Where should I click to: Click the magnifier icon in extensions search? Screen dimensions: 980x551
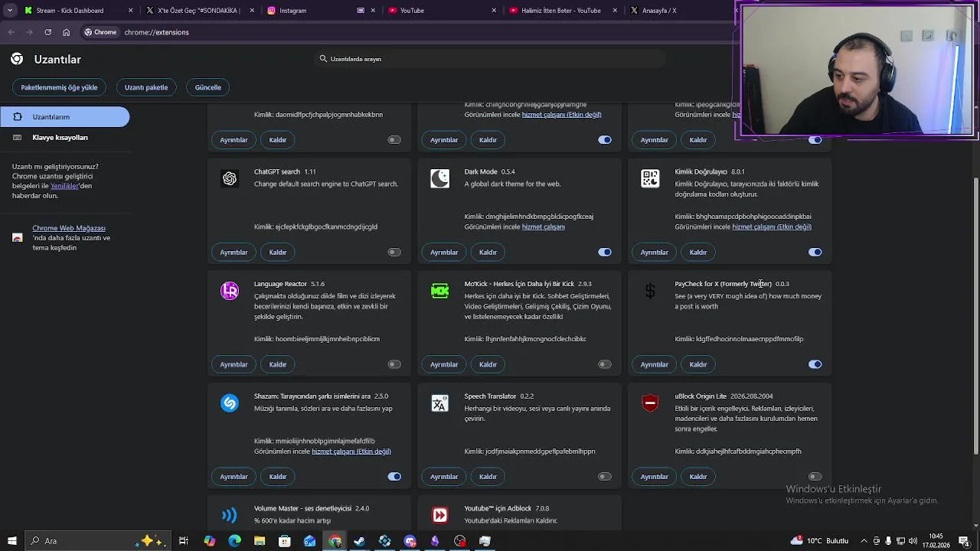tap(323, 59)
